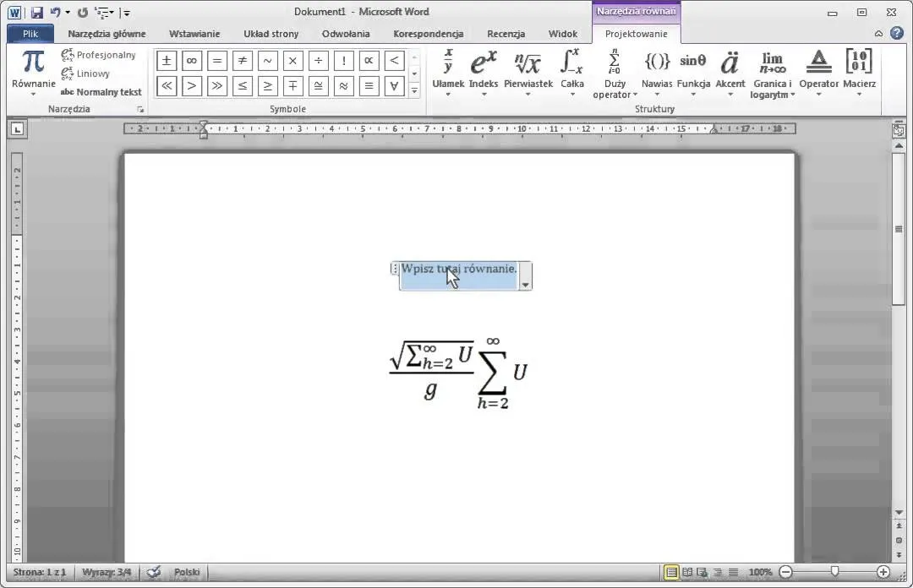Screen dimensions: 913x588
Task: Zoom out with the minus button
Action: point(785,572)
